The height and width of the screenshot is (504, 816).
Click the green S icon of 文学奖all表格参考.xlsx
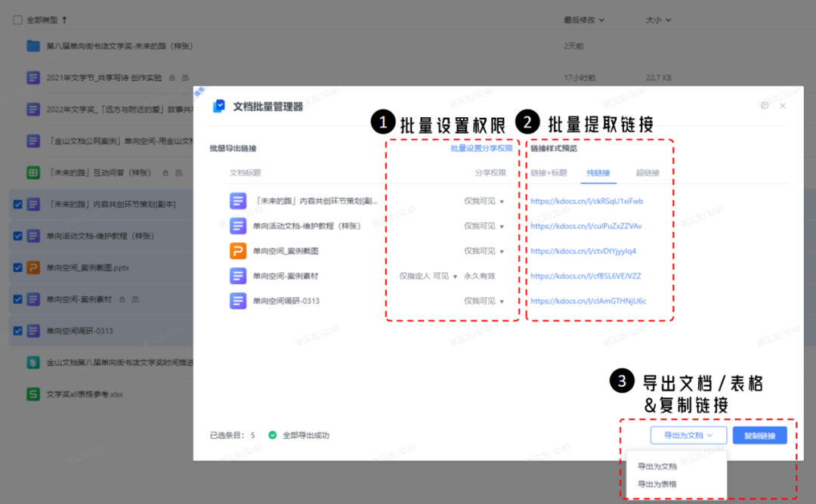coord(33,394)
